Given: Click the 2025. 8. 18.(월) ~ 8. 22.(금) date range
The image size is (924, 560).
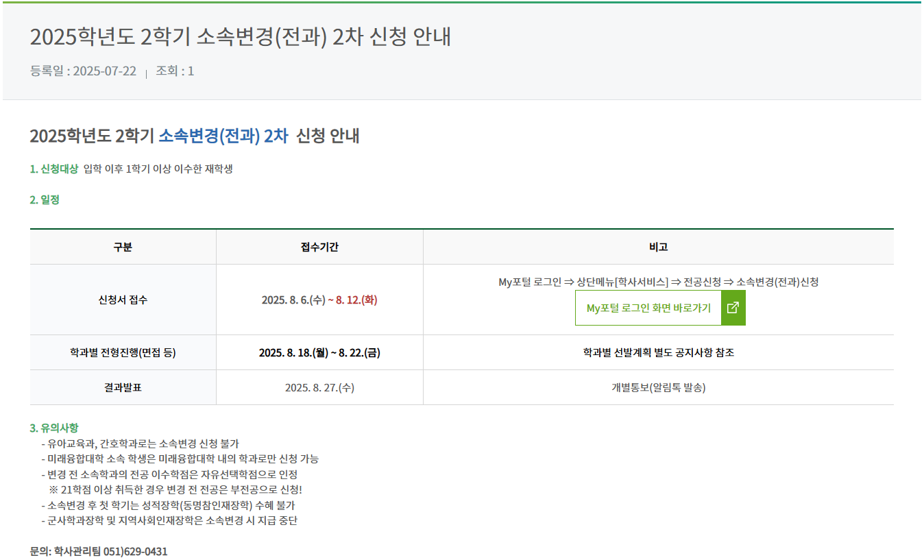Looking at the screenshot, I should 319,352.
